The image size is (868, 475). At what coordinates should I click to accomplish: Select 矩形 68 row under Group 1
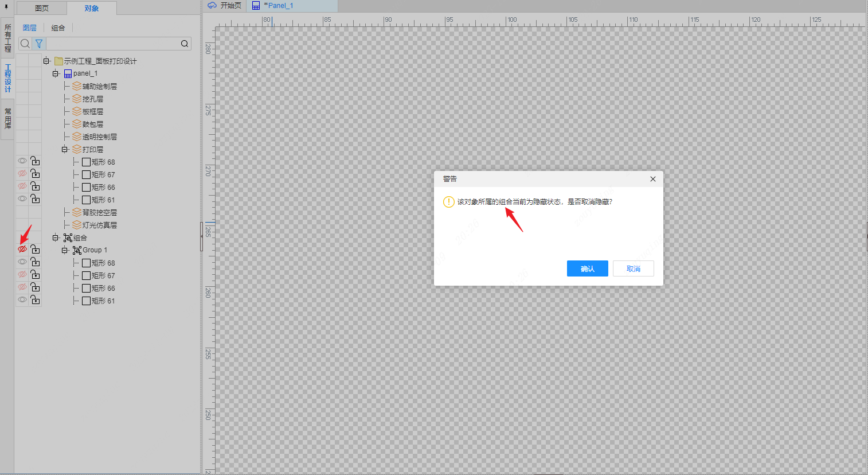click(x=99, y=263)
